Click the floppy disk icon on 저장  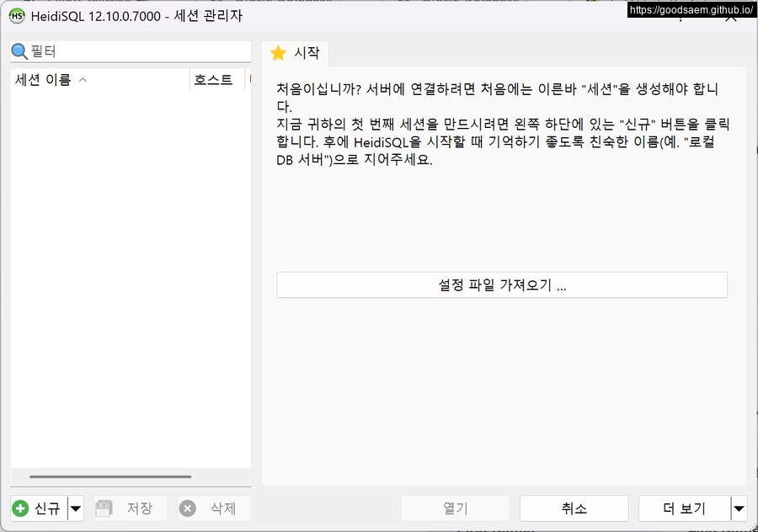(104, 508)
